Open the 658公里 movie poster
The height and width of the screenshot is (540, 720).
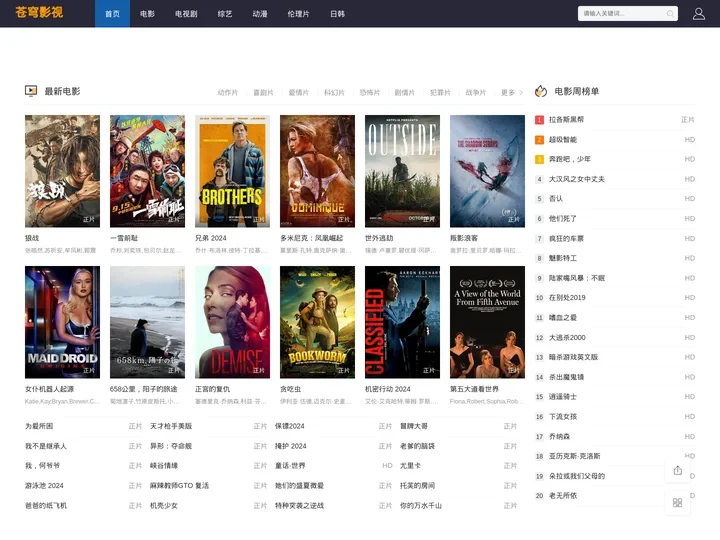(x=147, y=322)
